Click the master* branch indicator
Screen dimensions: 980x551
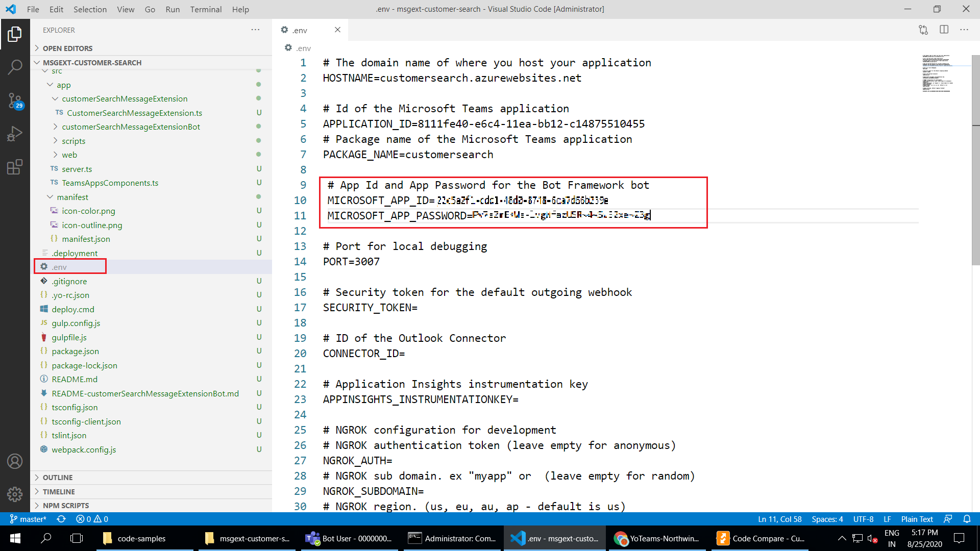[29, 519]
